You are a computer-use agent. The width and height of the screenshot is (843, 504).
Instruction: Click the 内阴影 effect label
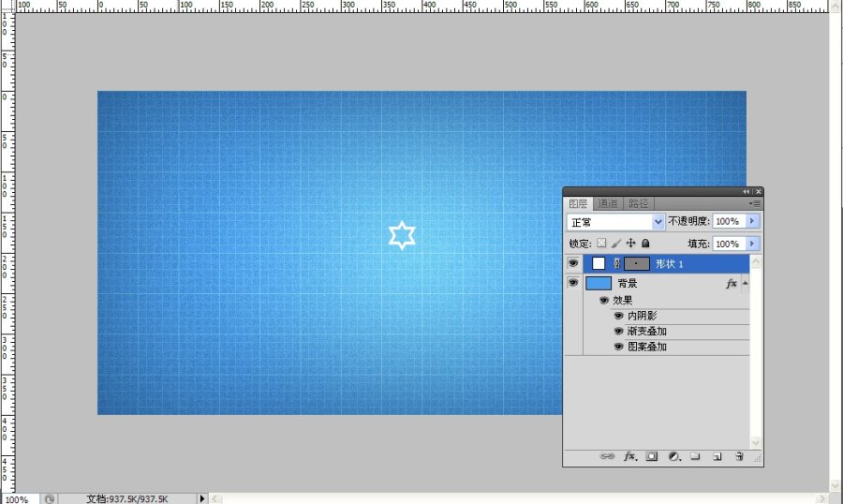coord(642,316)
